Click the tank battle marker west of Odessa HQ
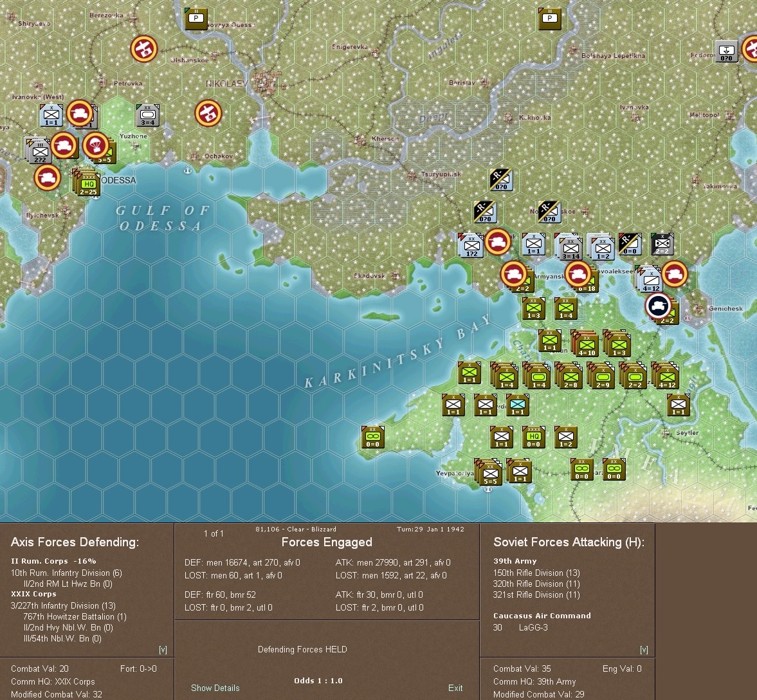The image size is (757, 700). [48, 178]
